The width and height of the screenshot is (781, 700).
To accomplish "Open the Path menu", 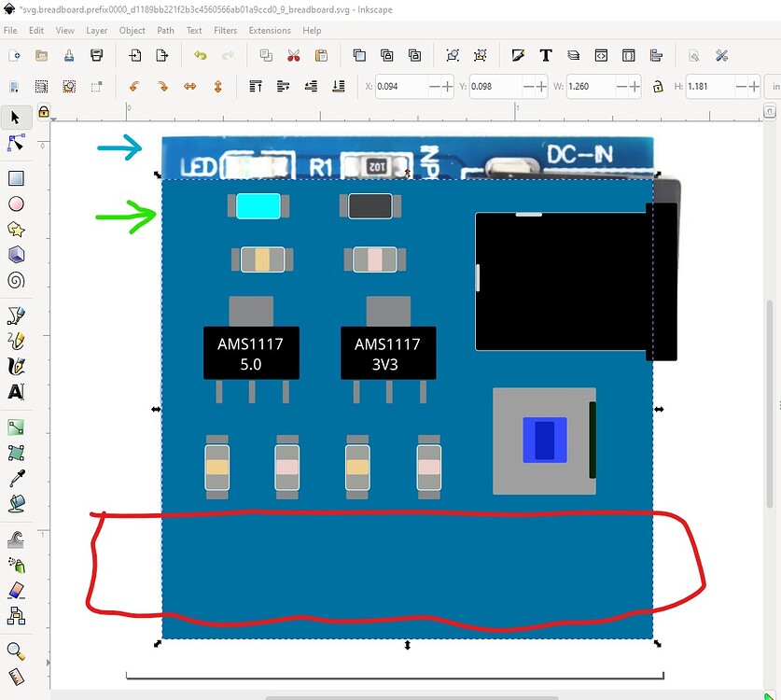I will [165, 30].
